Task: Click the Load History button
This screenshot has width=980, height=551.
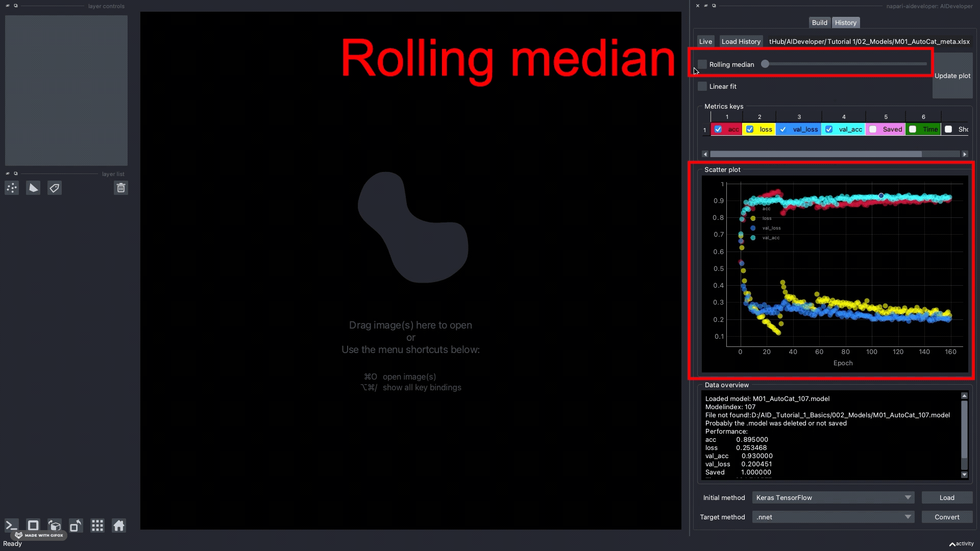Action: [741, 41]
